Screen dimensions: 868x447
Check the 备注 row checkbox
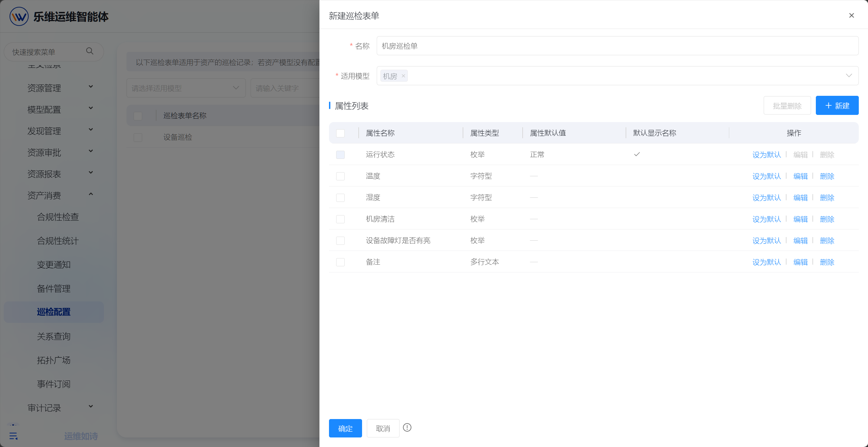tap(340, 262)
